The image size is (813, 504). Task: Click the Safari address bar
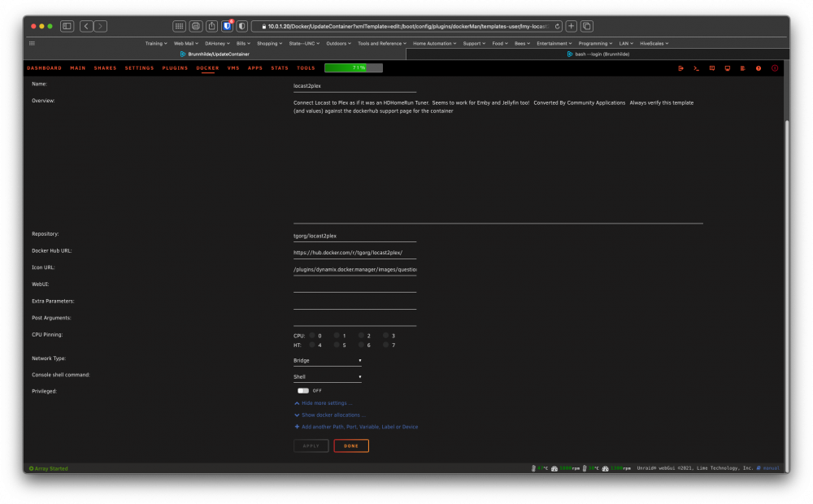pos(407,27)
